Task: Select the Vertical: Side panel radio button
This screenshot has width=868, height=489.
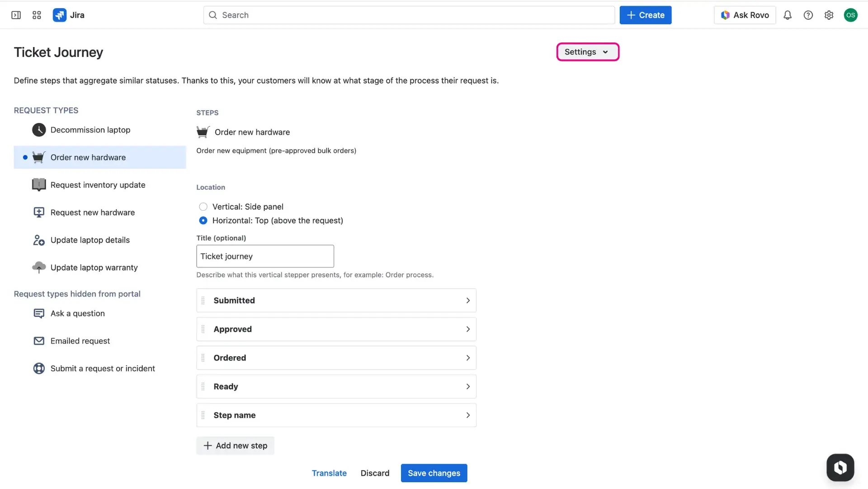Action: [203, 207]
